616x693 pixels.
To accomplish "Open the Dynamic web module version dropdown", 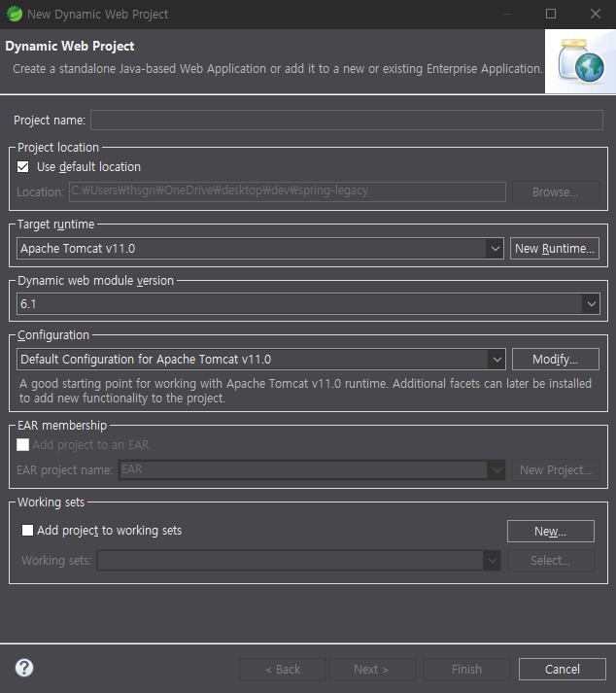I will click(x=591, y=304).
